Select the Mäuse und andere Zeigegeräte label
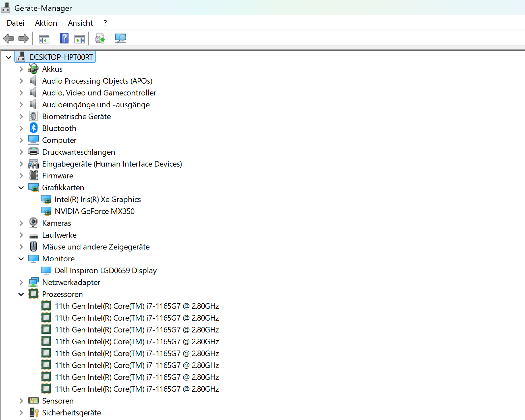Screen dimensions: 525x420 pos(96,247)
